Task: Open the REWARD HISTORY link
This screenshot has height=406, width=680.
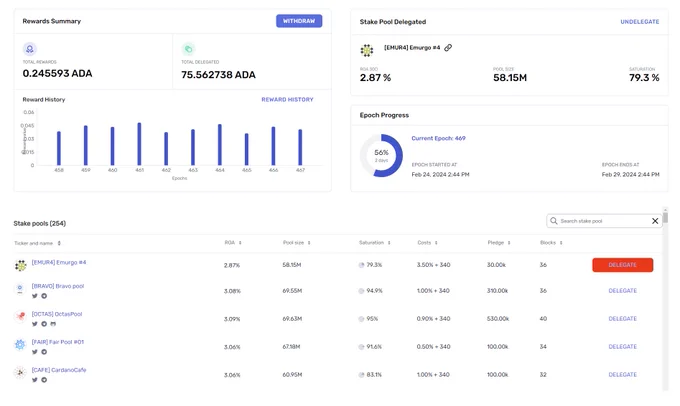Action: tap(287, 99)
